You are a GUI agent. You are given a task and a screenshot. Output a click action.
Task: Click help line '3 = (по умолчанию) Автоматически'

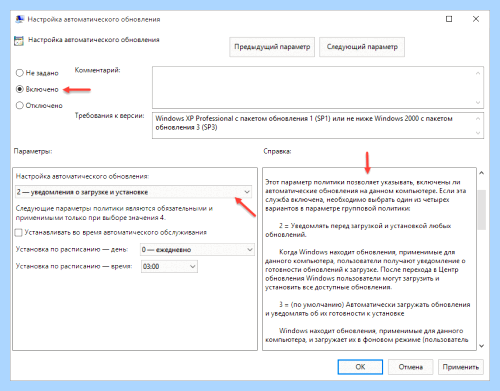point(368,309)
